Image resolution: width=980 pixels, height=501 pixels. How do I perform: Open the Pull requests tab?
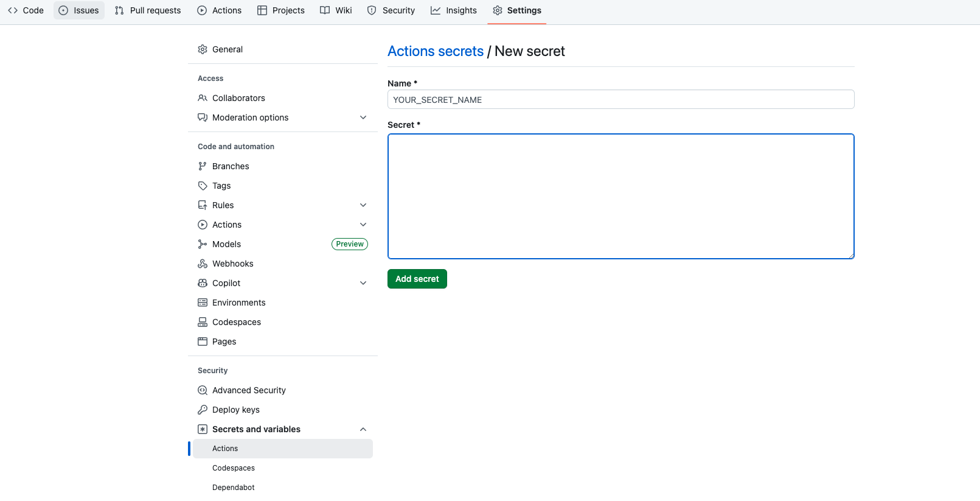pyautogui.click(x=148, y=10)
